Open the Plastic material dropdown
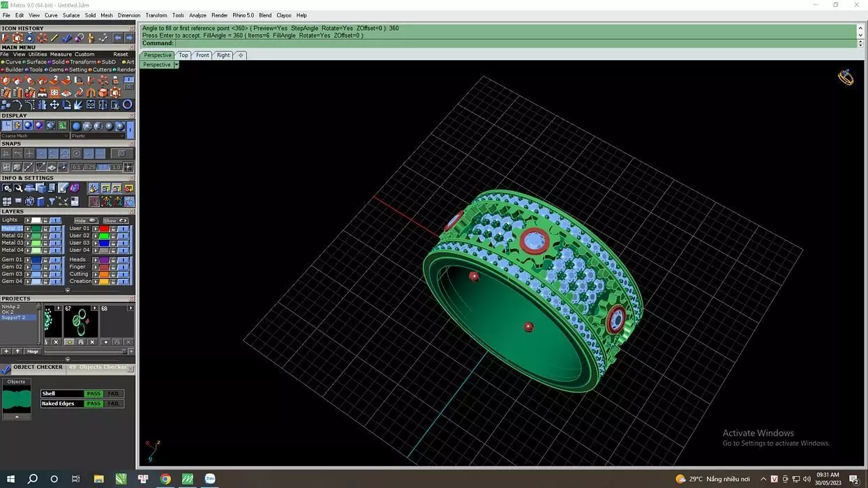The width and height of the screenshot is (868, 488). pyautogui.click(x=98, y=136)
